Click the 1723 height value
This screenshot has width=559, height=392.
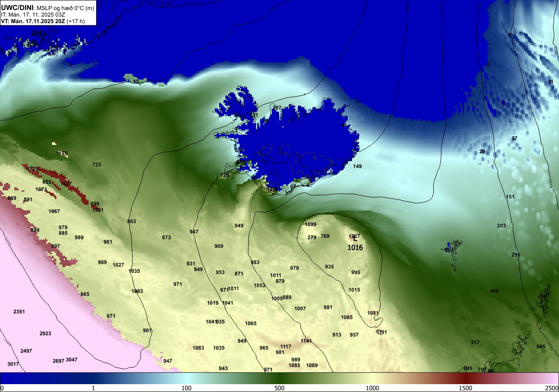[x=32, y=169]
